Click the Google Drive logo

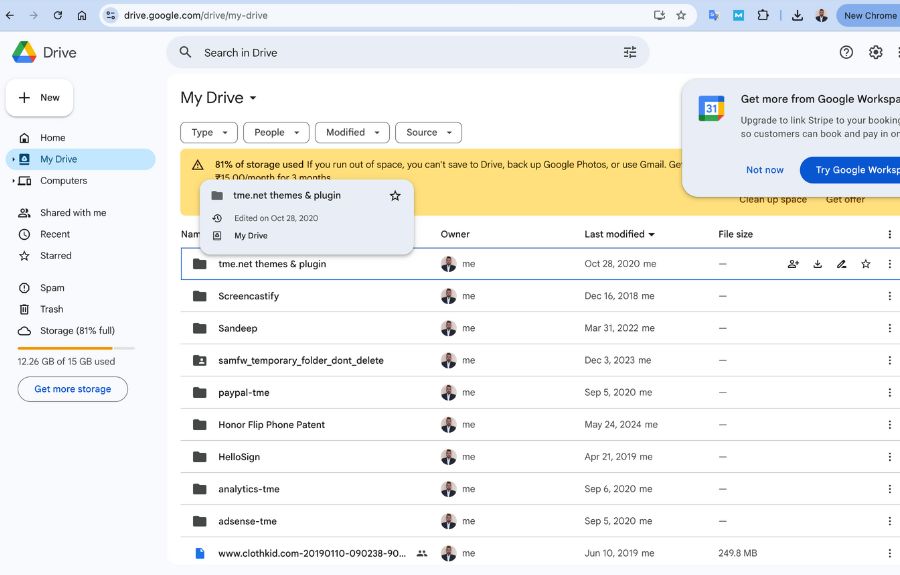pos(24,52)
